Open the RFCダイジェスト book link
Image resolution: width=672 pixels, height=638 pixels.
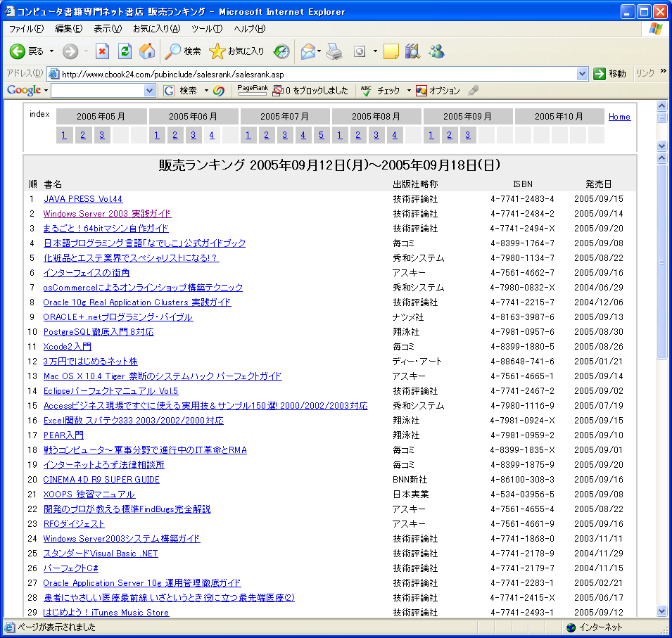pyautogui.click(x=74, y=524)
